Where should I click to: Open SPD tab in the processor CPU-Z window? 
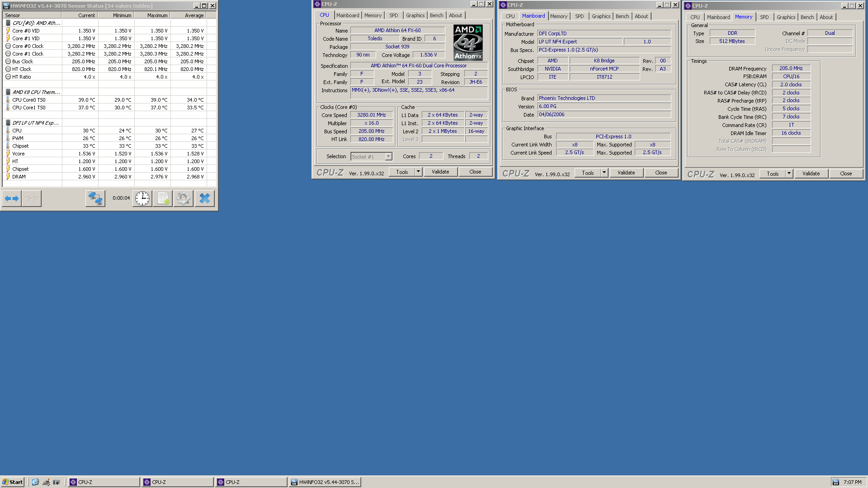coord(394,15)
